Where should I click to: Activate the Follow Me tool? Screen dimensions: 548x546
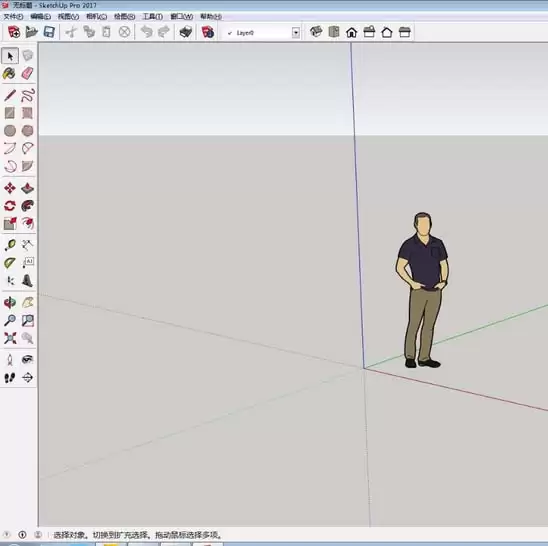pos(27,206)
